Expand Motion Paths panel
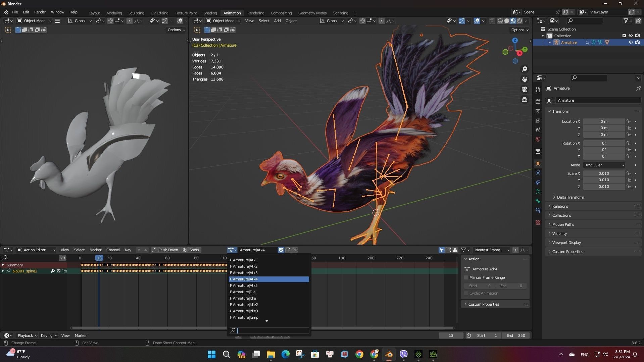 point(563,224)
